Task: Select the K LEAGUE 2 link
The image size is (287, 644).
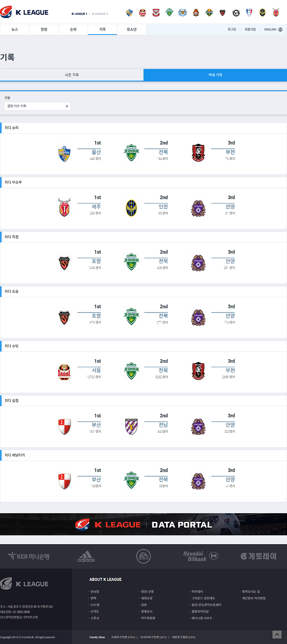Action: tap(100, 14)
